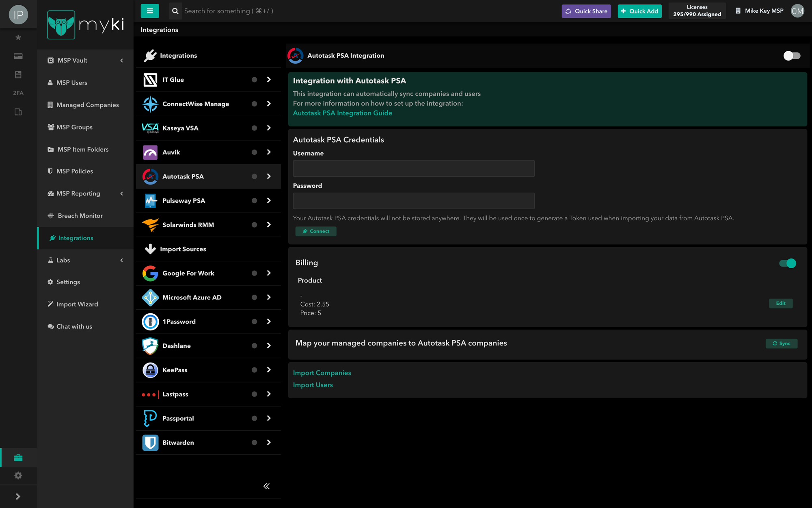The image size is (812, 508).
Task: Click the Edit button for billing product
Action: pos(781,304)
